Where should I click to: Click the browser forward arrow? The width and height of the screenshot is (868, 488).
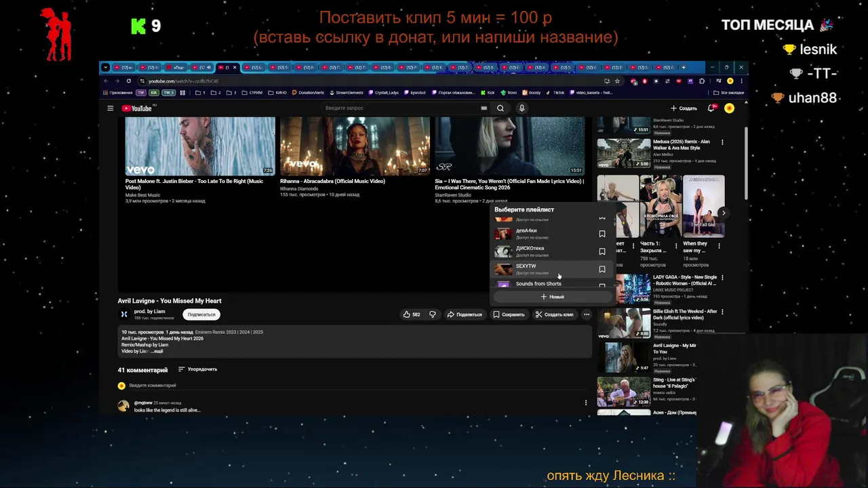click(x=117, y=81)
